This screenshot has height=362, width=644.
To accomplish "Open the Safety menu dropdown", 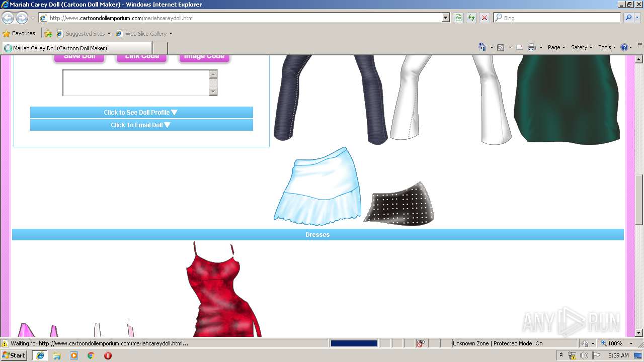I will click(x=582, y=47).
